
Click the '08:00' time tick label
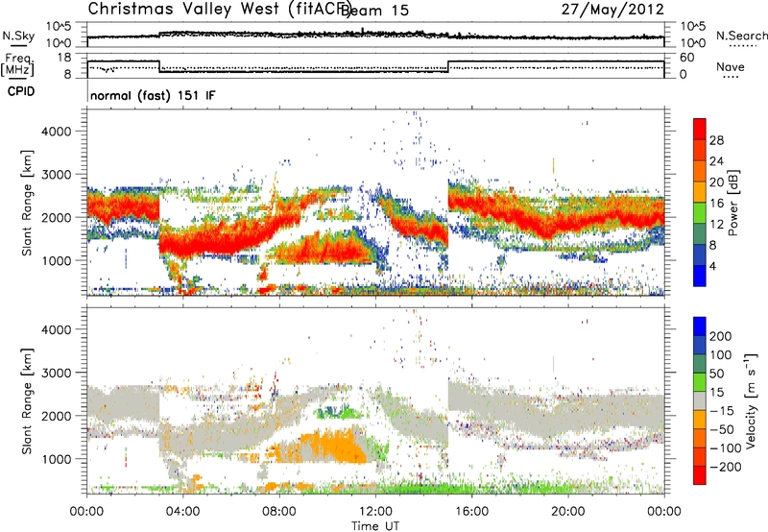(279, 512)
